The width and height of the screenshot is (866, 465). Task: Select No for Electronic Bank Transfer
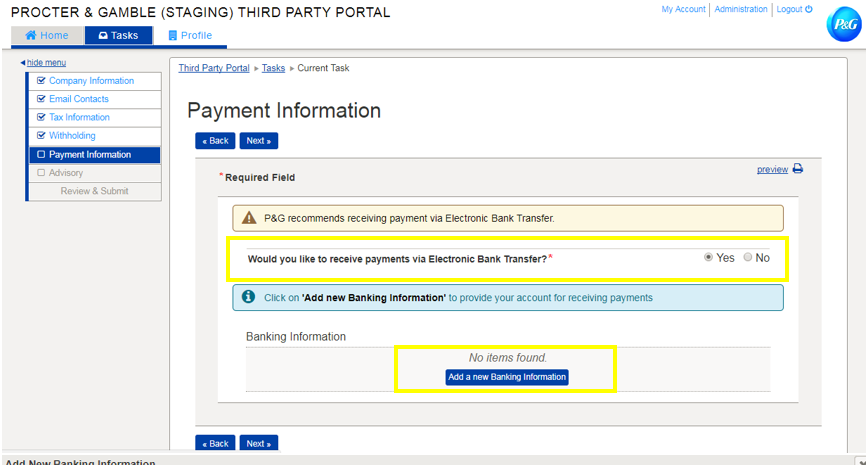coord(747,257)
